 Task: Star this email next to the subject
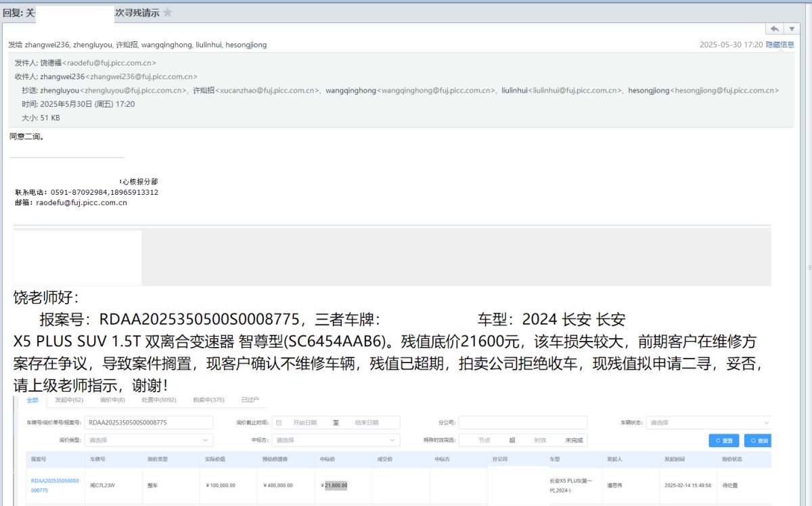point(168,13)
